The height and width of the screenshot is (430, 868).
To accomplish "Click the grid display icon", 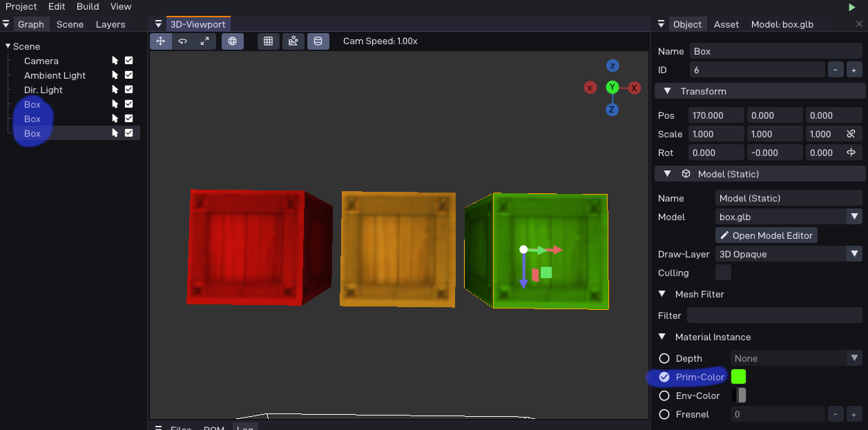I will pos(268,41).
